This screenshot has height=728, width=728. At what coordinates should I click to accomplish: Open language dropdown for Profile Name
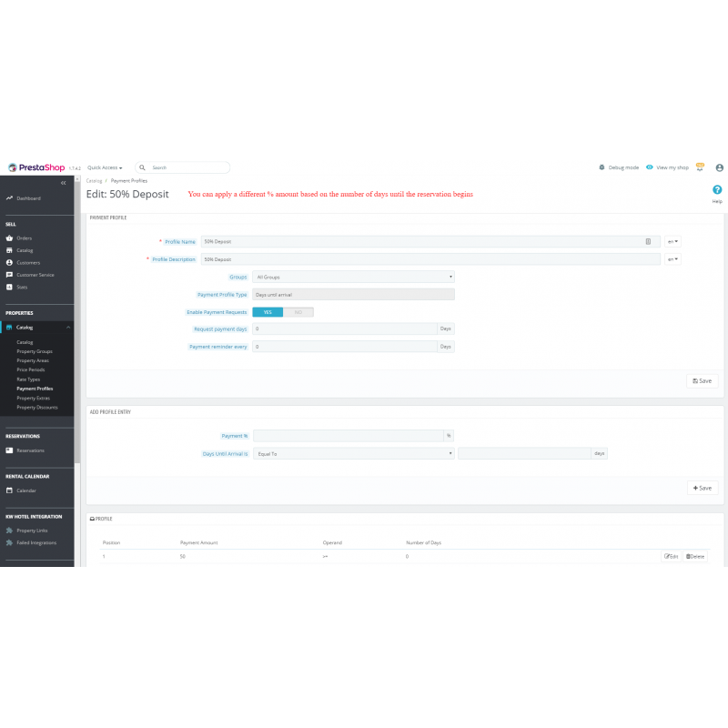pos(672,241)
